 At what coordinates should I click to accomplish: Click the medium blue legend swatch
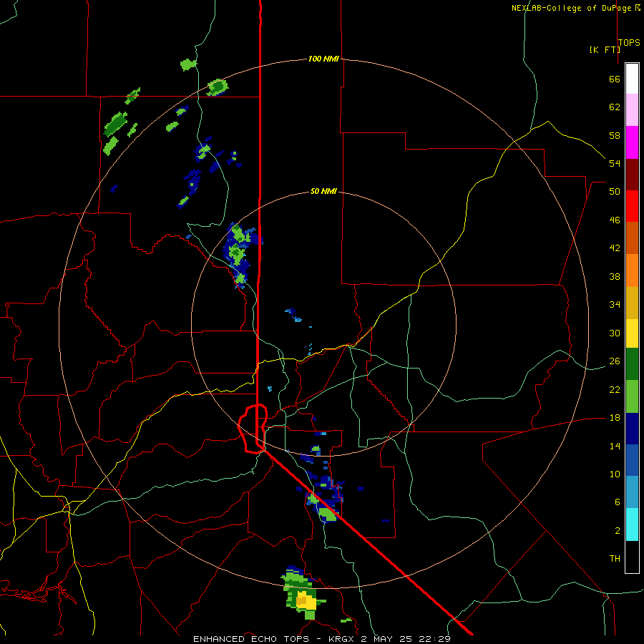(x=632, y=460)
